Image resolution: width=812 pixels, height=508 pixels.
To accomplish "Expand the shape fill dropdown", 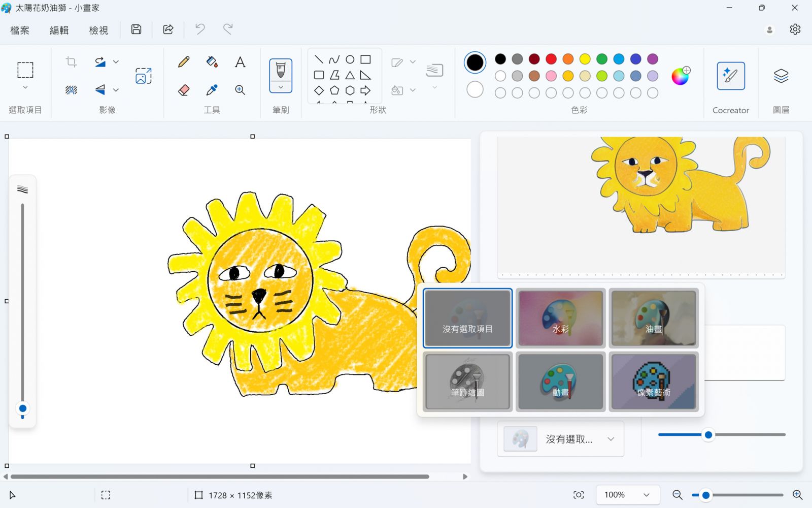I will [413, 90].
